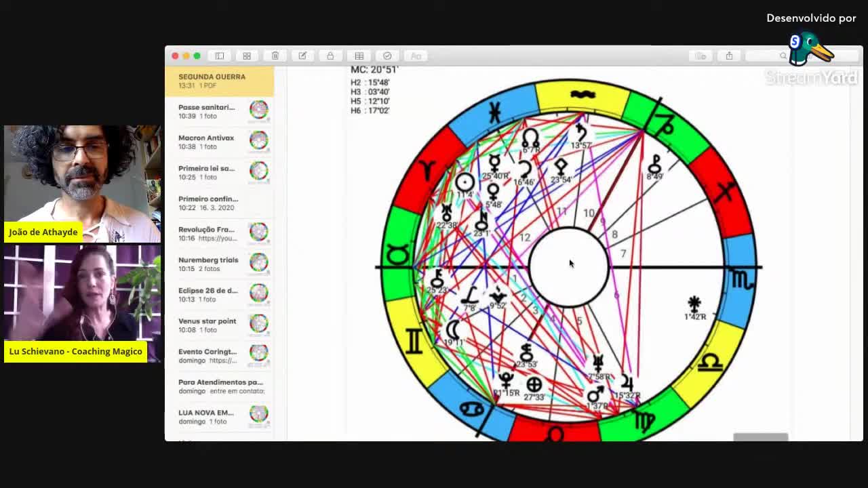The height and width of the screenshot is (488, 868).
Task: Open the Macron Antivax note
Action: pyautogui.click(x=219, y=142)
